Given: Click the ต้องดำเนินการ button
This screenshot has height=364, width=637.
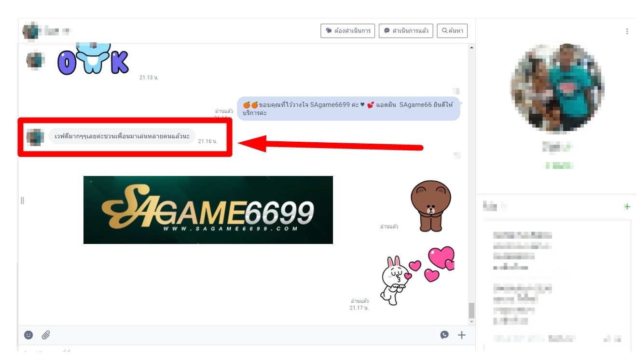Looking at the screenshot, I should pos(347,31).
